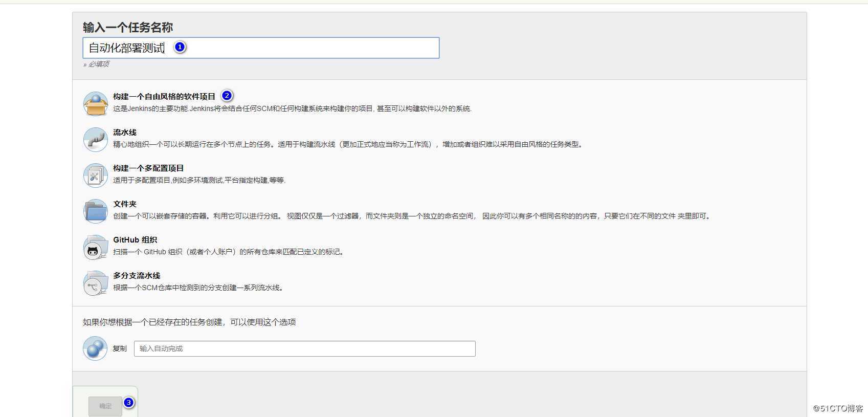Image resolution: width=868 pixels, height=417 pixels.
Task: Select 构建一个自由风格的软件项目 title
Action: point(164,96)
